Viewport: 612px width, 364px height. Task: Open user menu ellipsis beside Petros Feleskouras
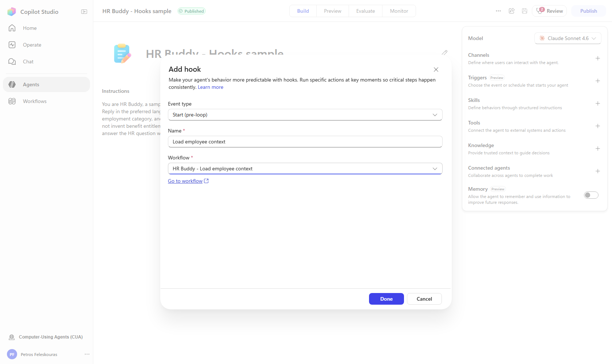click(87, 354)
